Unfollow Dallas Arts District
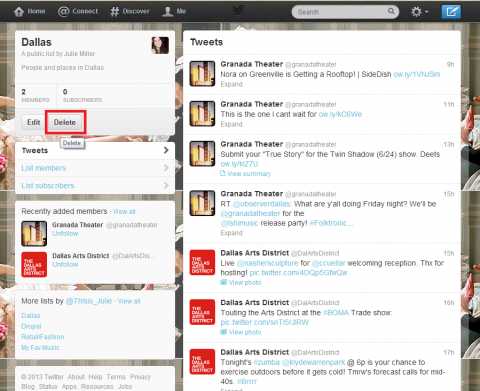This screenshot has height=391, width=480. tap(65, 265)
